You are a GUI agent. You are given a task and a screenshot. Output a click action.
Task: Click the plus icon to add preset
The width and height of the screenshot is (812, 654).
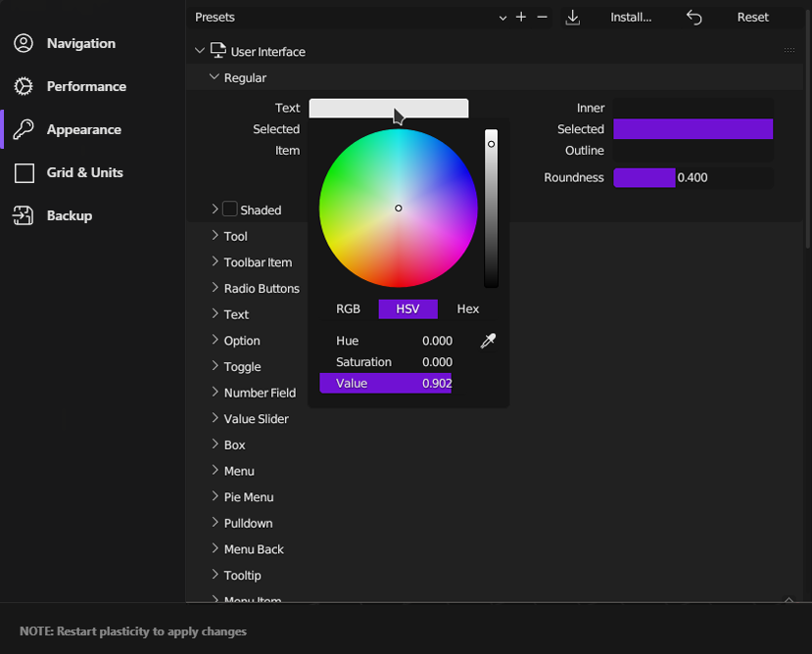coord(521,17)
